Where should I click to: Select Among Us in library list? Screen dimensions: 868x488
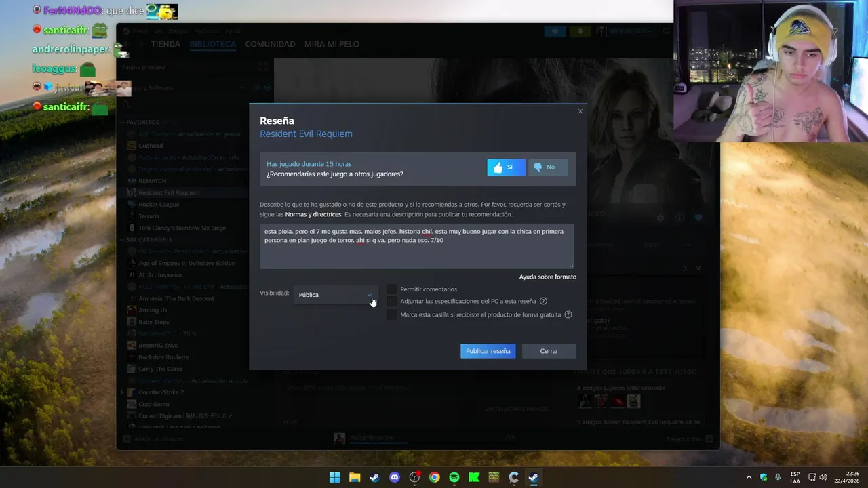pyautogui.click(x=153, y=310)
